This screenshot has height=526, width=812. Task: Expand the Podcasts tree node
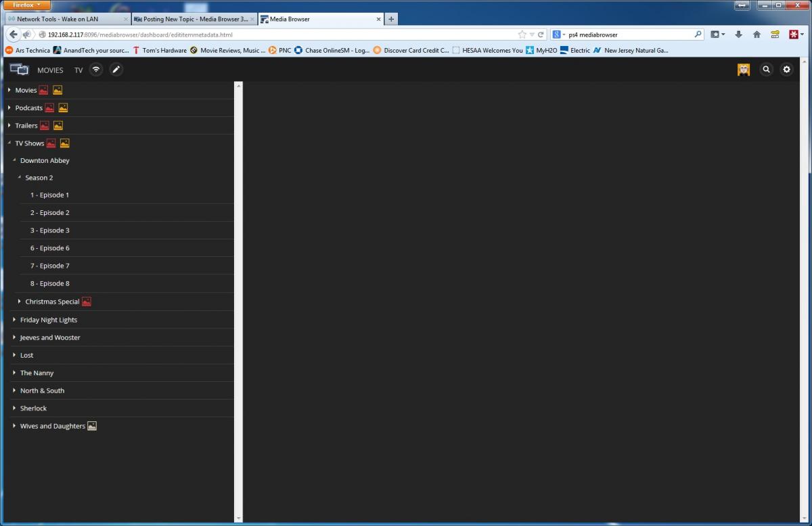click(9, 107)
